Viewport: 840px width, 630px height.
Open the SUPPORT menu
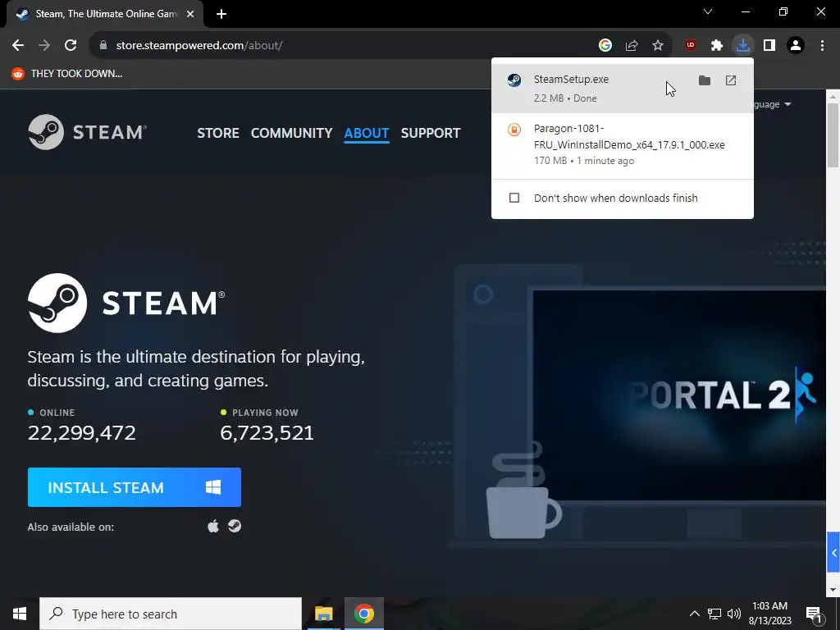pos(431,133)
